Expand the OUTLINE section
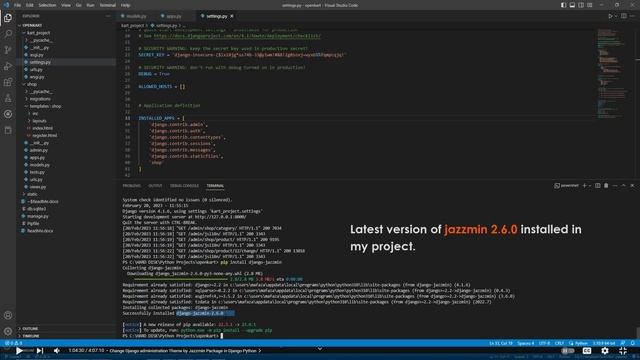This screenshot has width=640, height=360. click(x=29, y=329)
